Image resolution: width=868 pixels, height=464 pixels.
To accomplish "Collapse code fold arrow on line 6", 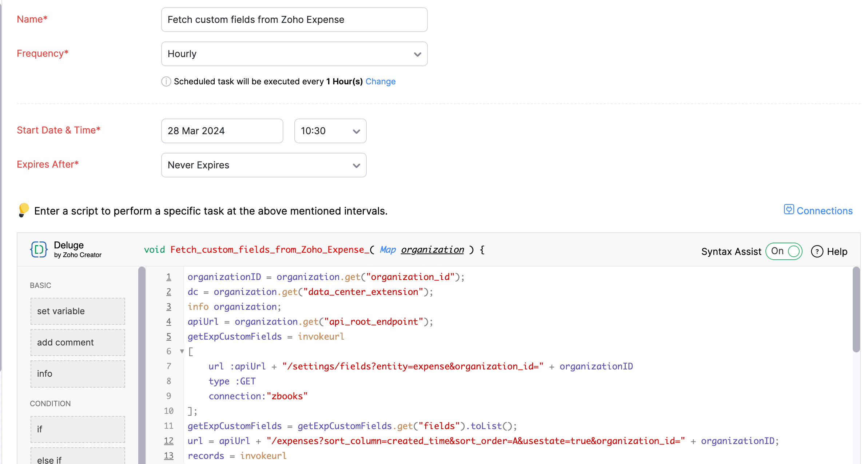I will (182, 351).
